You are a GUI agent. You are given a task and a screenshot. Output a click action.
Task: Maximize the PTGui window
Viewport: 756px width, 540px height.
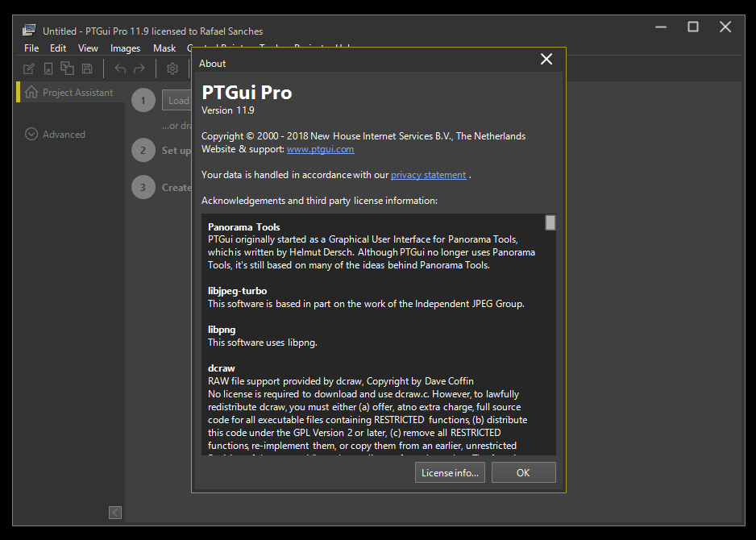coord(693,27)
